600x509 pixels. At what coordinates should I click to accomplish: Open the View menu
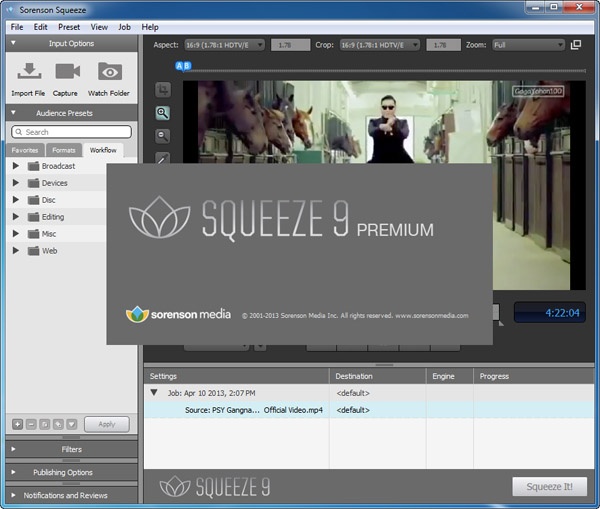coord(99,27)
